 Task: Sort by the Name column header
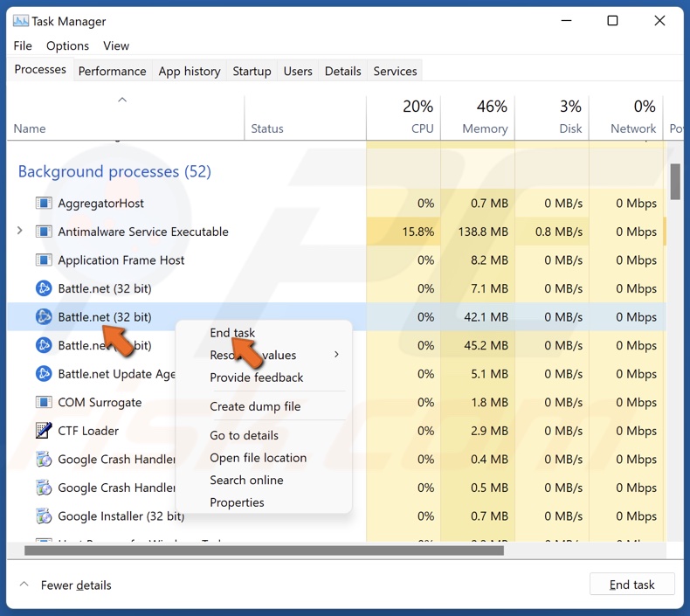click(126, 118)
